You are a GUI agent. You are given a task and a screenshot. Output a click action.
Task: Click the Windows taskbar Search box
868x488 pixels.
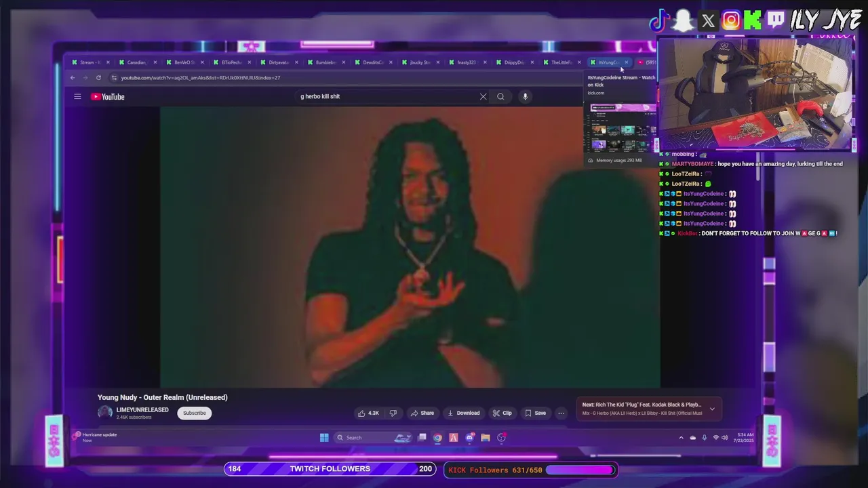coord(374,437)
